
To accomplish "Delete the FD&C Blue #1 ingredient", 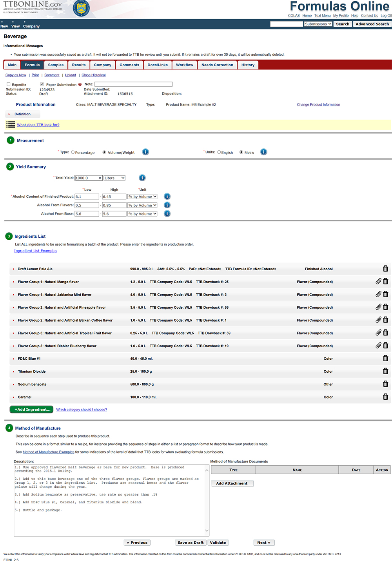I will pyautogui.click(x=385, y=358).
